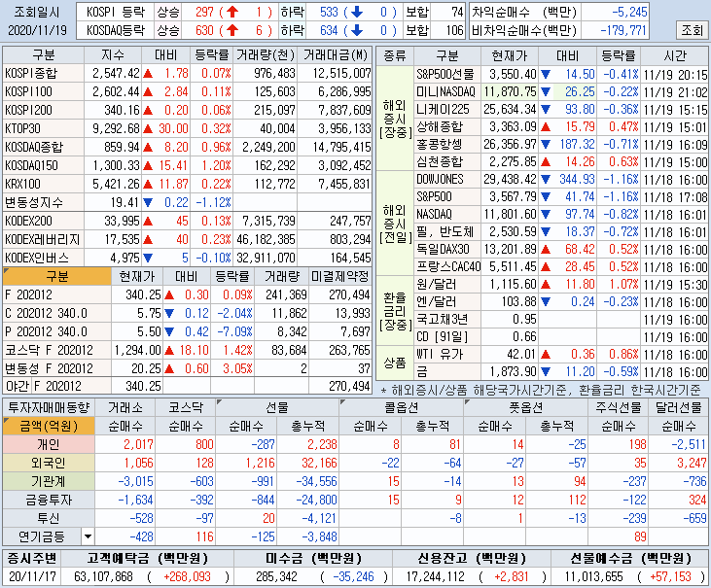The image size is (711, 588).
Task: Select the 투신 investor row label
Action: [49, 518]
